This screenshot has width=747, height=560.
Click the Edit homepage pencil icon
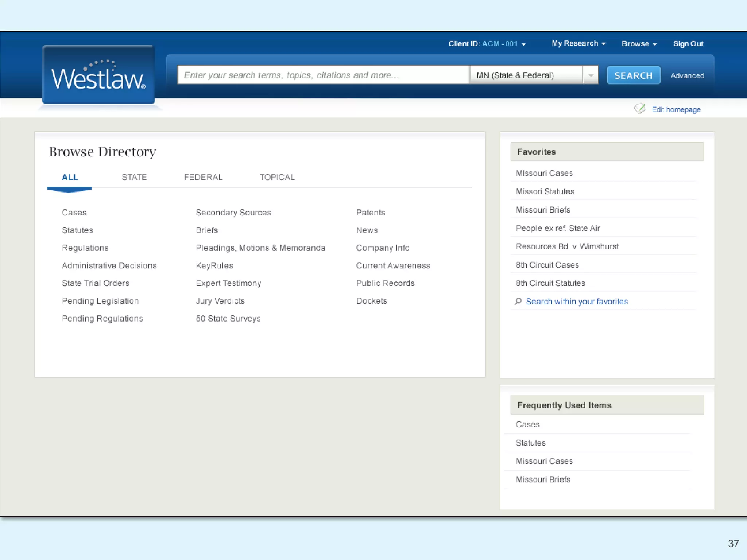[x=640, y=109]
